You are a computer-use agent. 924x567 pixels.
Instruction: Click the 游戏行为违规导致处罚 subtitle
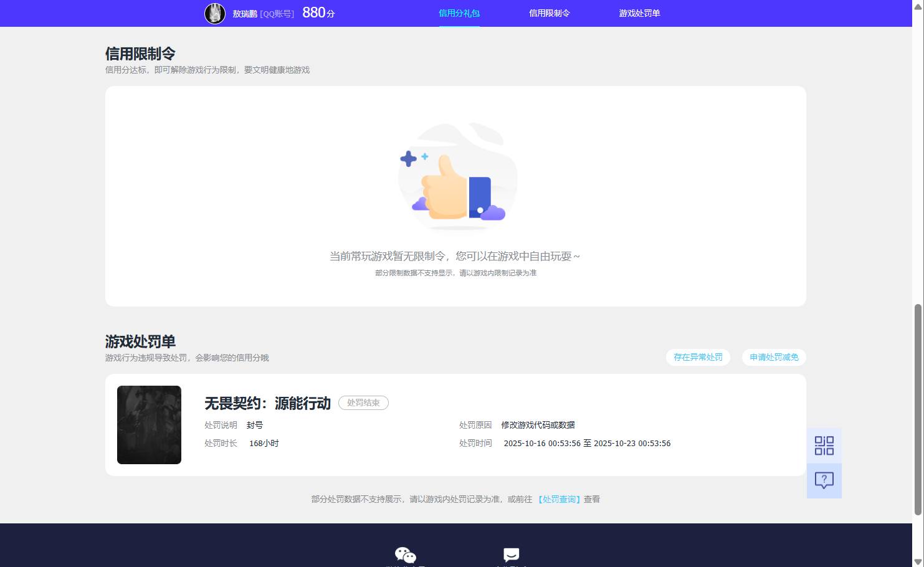point(187,358)
